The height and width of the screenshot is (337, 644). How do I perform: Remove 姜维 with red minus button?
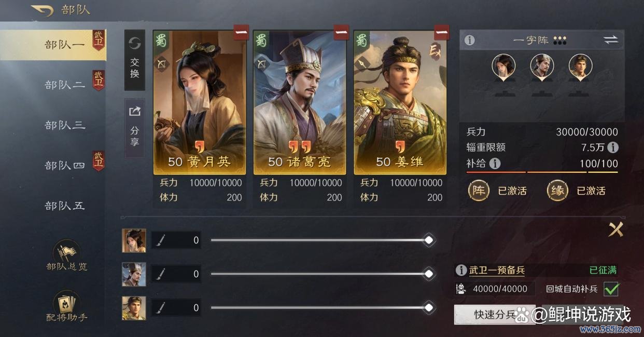(441, 32)
